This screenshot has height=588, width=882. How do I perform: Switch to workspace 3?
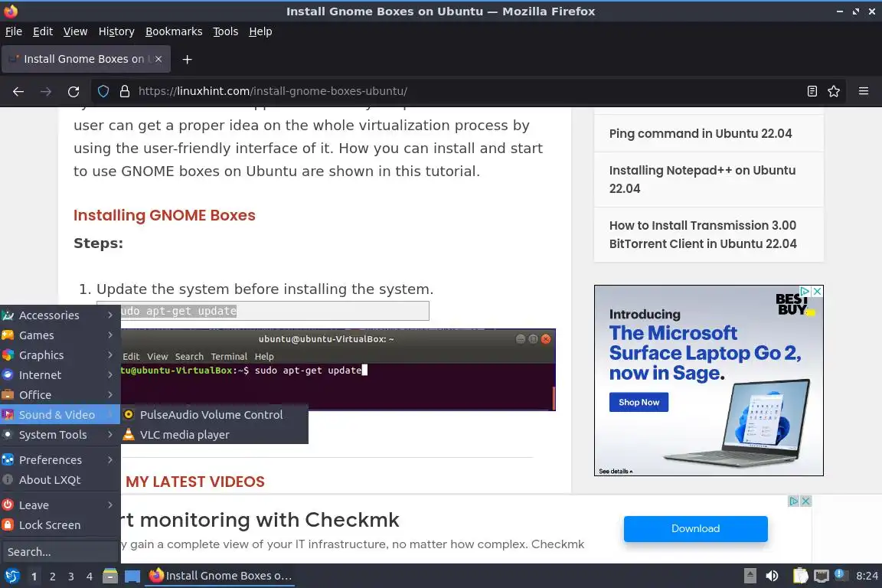click(71, 577)
